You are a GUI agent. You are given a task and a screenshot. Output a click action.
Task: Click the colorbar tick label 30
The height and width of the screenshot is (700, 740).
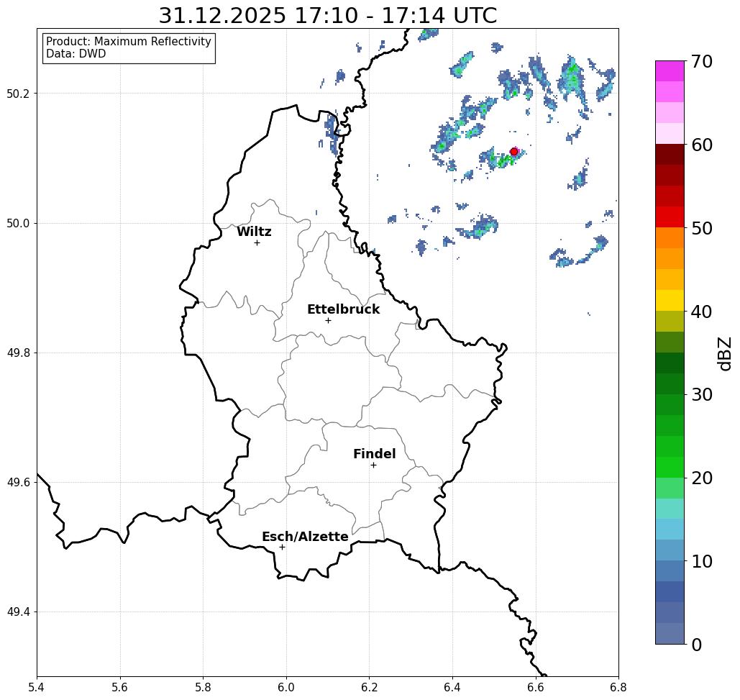pyautogui.click(x=702, y=394)
